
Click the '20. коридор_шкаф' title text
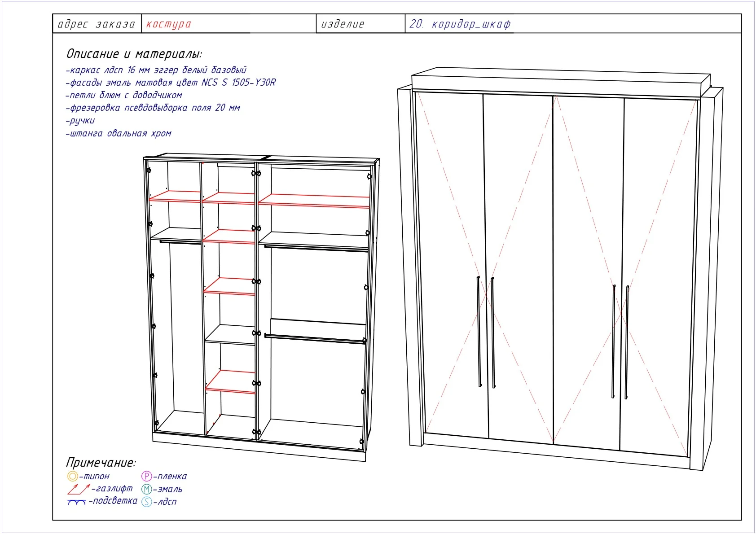pos(460,24)
